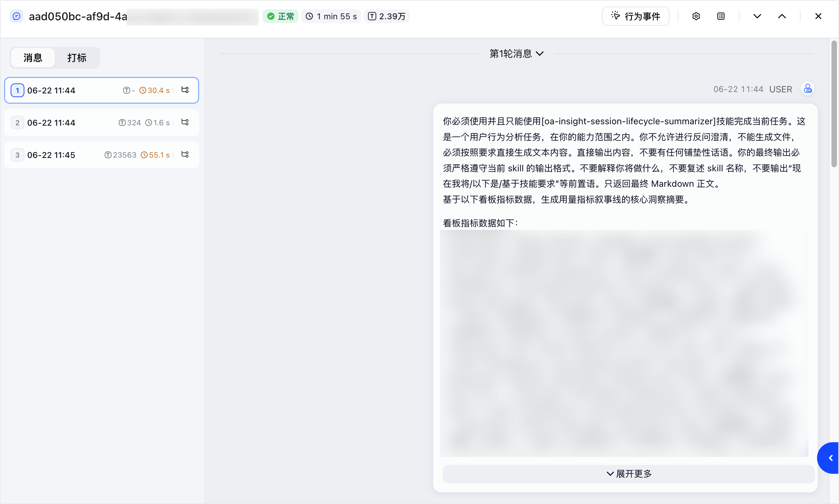Image resolution: width=839 pixels, height=504 pixels.
Task: Click the session chat icon beside the ID
Action: click(16, 16)
